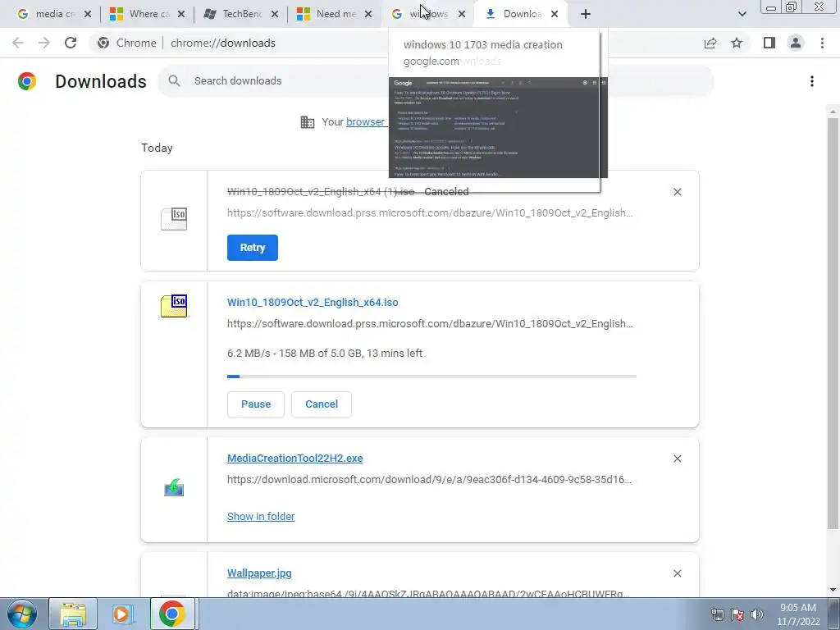This screenshot has width=840, height=630.
Task: Close the 'Where ca' Microsoft tab
Action: 181,14
